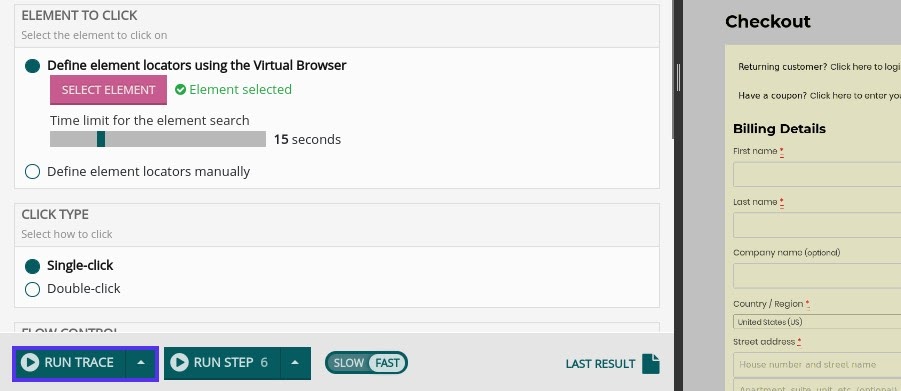The height and width of the screenshot is (391, 901).
Task: Click the SELECT ELEMENT button
Action: (109, 90)
